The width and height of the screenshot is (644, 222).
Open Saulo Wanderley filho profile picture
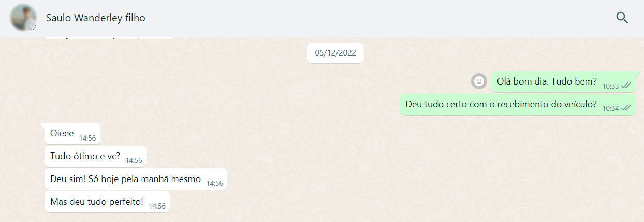23,18
